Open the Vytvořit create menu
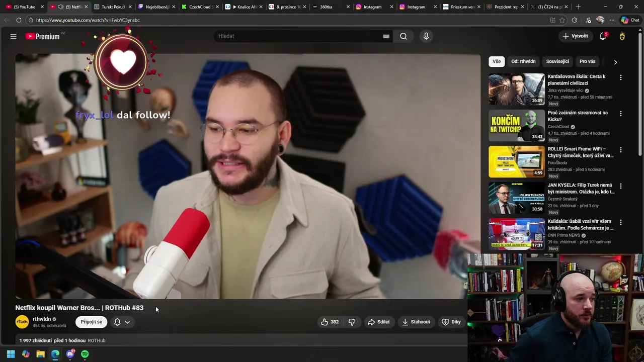The width and height of the screenshot is (644, 362). 575,36
